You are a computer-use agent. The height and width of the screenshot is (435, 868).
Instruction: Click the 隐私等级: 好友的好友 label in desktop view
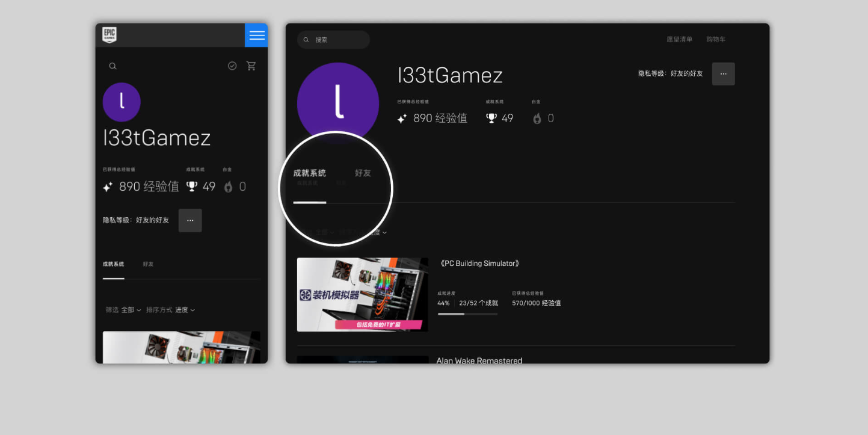click(671, 73)
